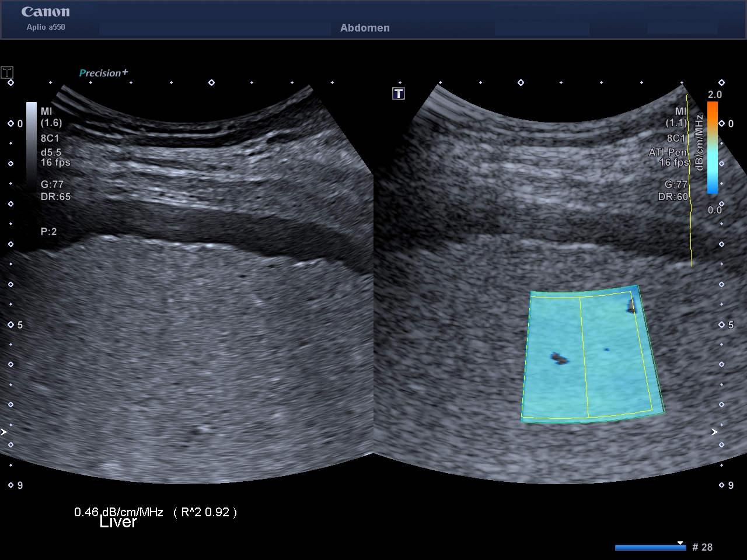The width and height of the screenshot is (747, 560).
Task: Click the cine frame progress bar
Action: [x=650, y=547]
